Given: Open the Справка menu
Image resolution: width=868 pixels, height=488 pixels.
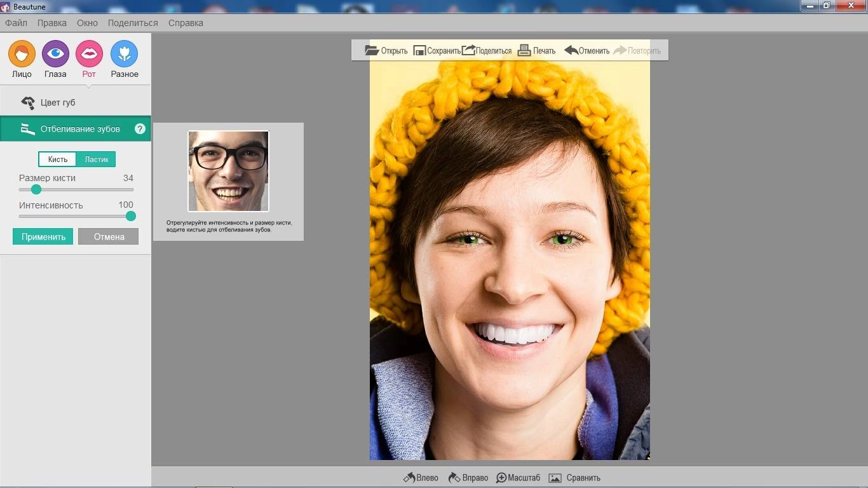Looking at the screenshot, I should (x=186, y=23).
